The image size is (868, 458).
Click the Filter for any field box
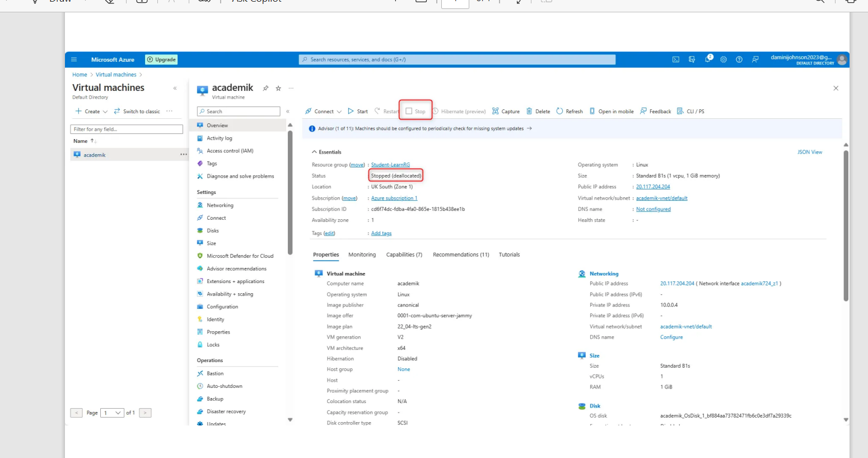pyautogui.click(x=127, y=129)
